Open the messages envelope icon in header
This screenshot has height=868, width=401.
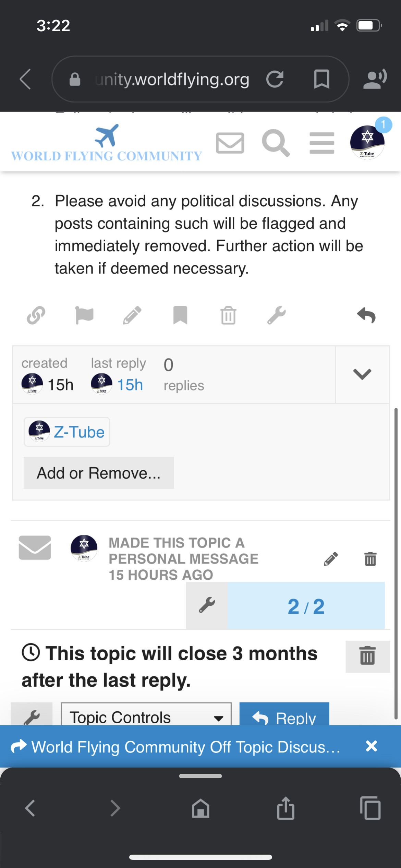(230, 143)
